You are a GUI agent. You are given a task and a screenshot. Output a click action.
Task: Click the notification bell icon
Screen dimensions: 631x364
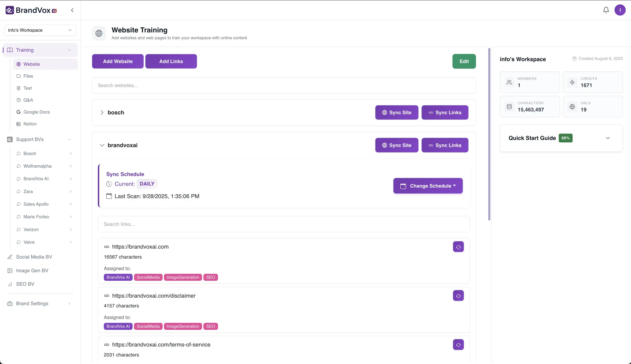606,10
